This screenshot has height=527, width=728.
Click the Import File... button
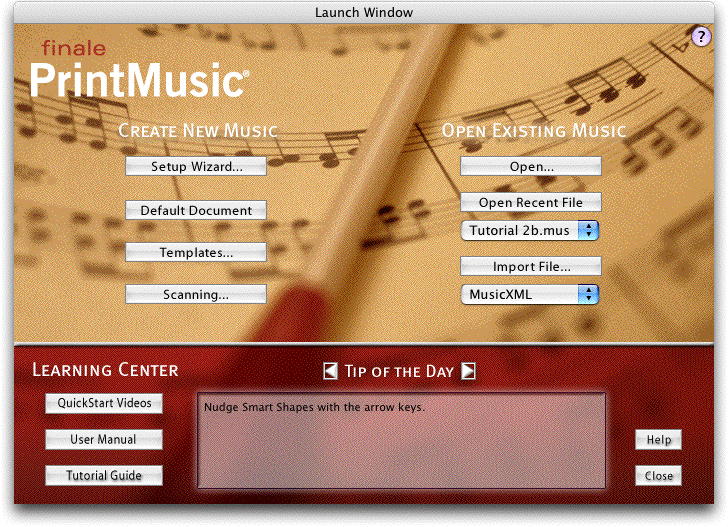(531, 266)
